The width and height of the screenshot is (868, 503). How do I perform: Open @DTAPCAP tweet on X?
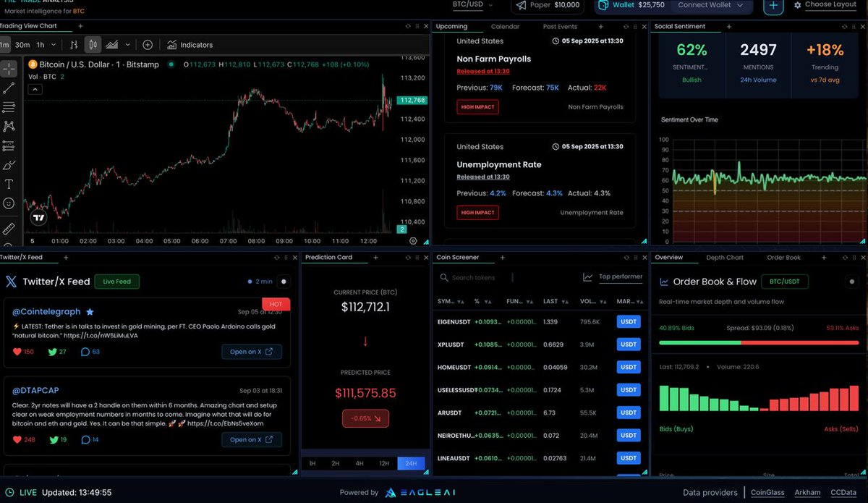[x=251, y=439]
